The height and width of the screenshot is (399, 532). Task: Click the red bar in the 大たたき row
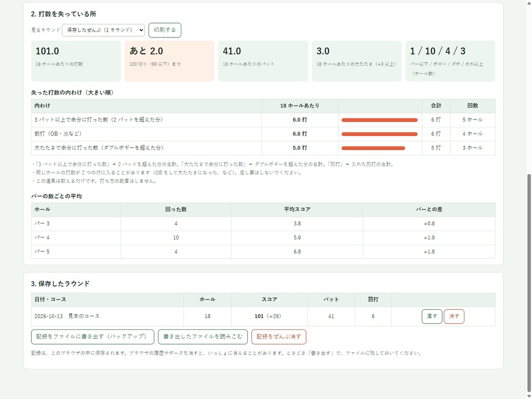click(x=373, y=148)
